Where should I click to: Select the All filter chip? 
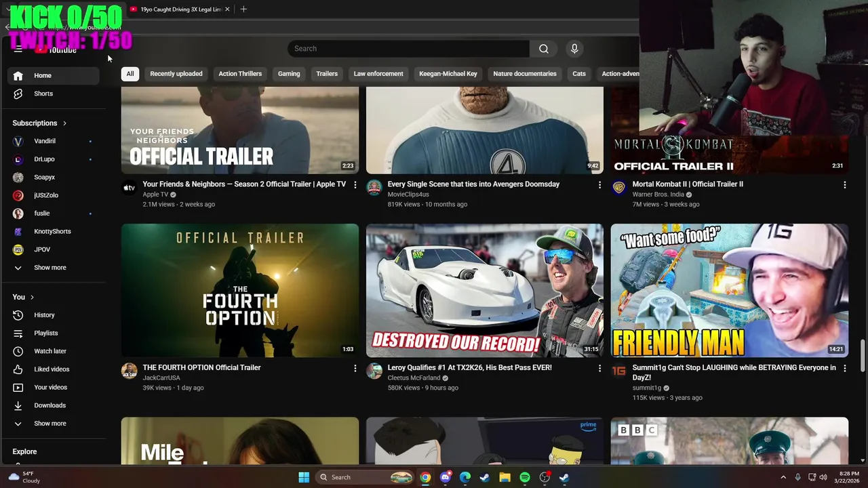point(130,74)
